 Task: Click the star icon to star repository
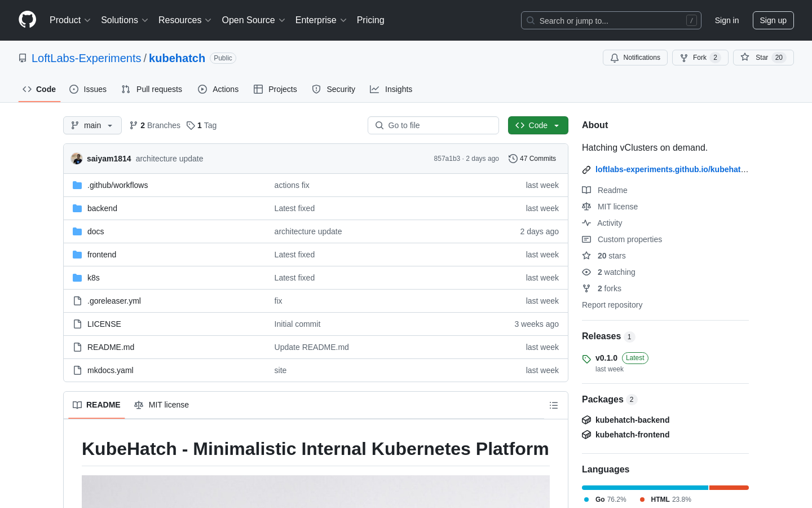click(x=745, y=57)
